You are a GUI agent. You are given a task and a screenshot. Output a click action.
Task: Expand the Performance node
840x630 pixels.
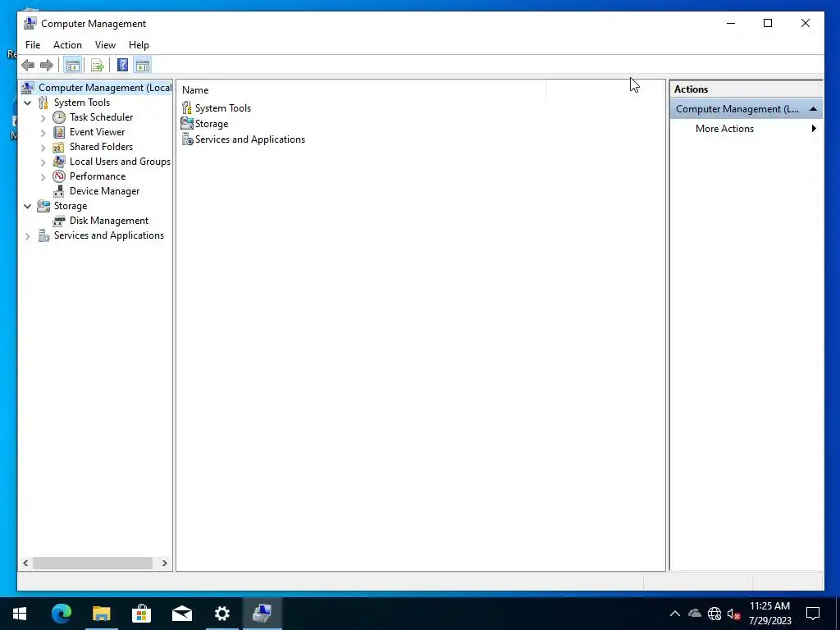tap(43, 177)
